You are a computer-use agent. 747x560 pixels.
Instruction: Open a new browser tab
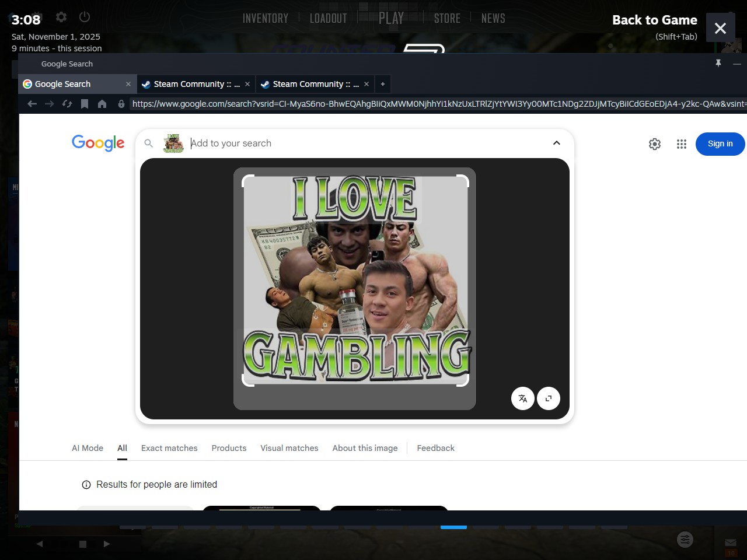[383, 84]
